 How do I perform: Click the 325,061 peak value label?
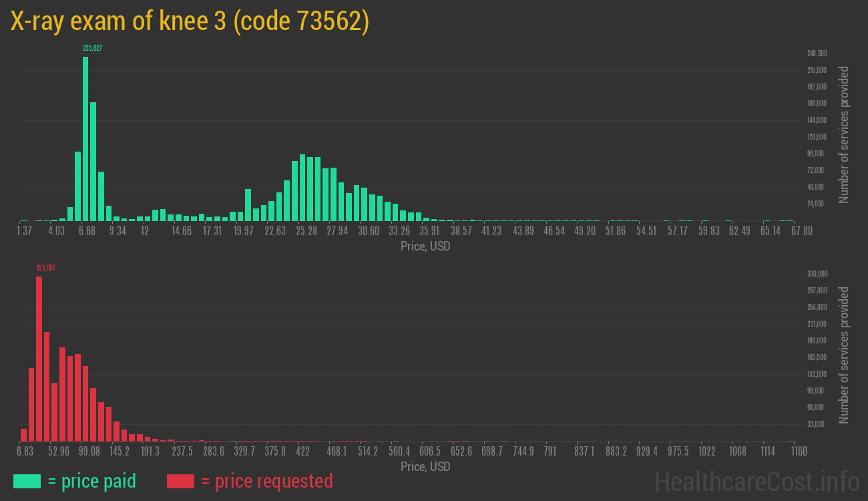[45, 268]
